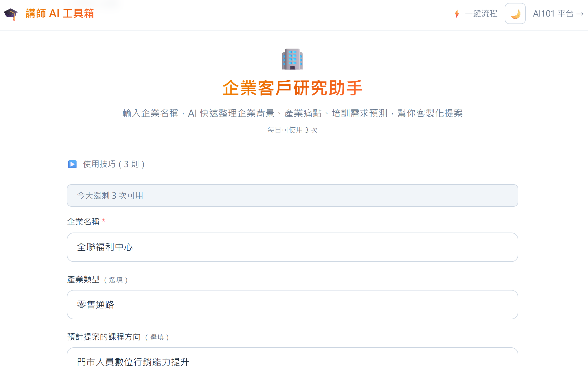Go to the AI101 平台 link
Viewport: 588px width, 385px height.
[x=553, y=14]
